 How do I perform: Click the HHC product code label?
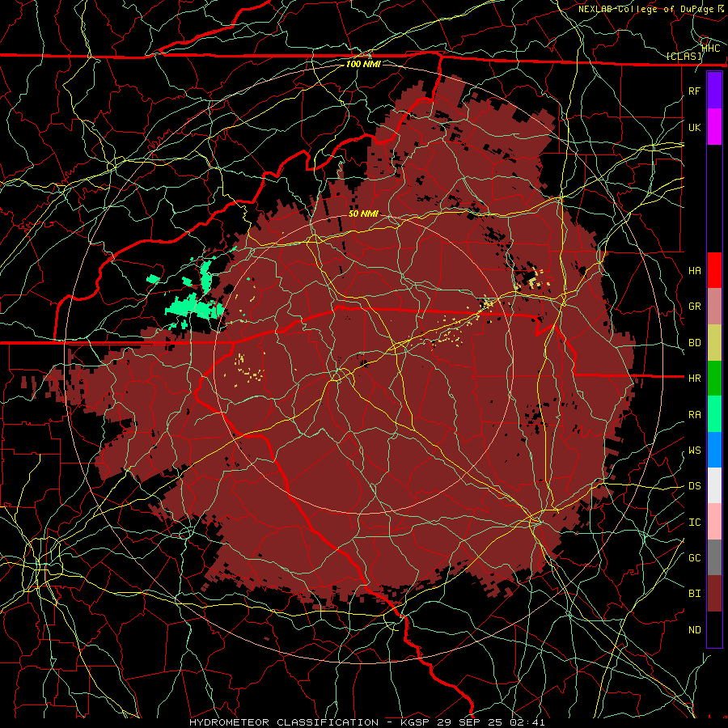click(710, 48)
